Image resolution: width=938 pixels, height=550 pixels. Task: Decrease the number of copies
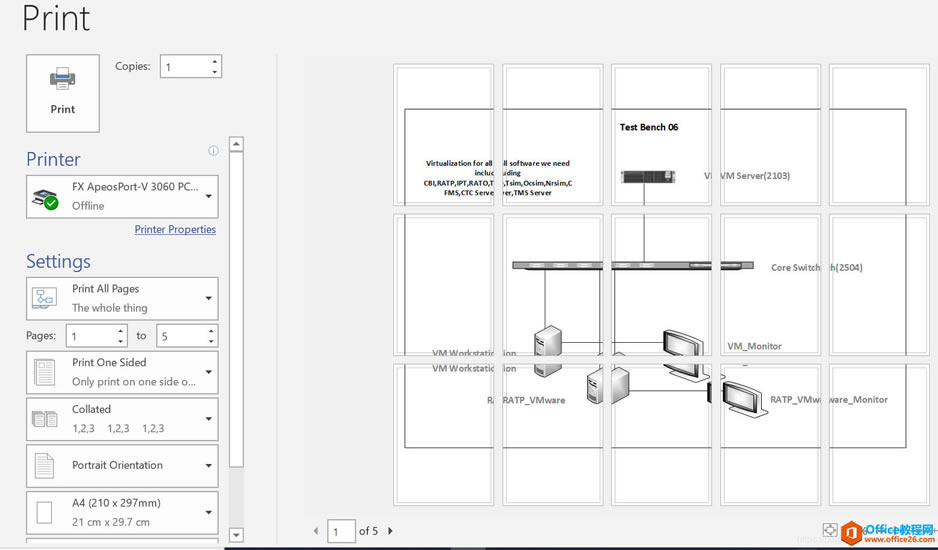214,72
